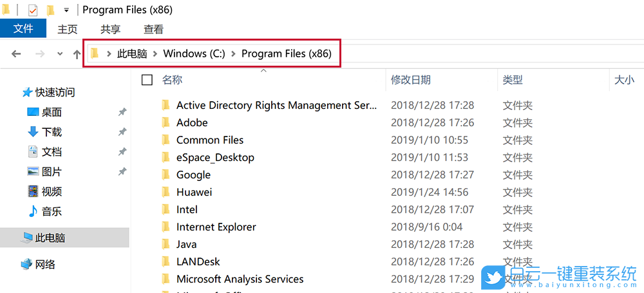Sort files by 修改日期 column
This screenshot has height=293, width=644.
[x=410, y=80]
